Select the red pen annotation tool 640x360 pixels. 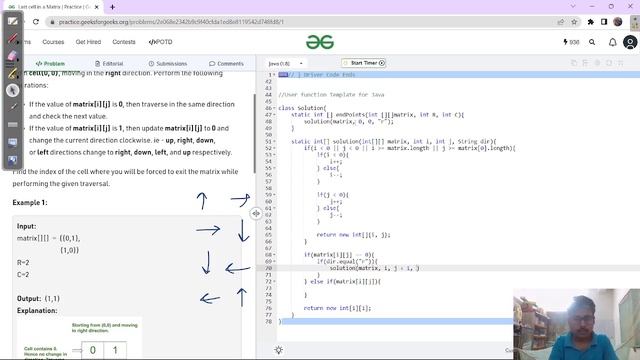pos(13,39)
